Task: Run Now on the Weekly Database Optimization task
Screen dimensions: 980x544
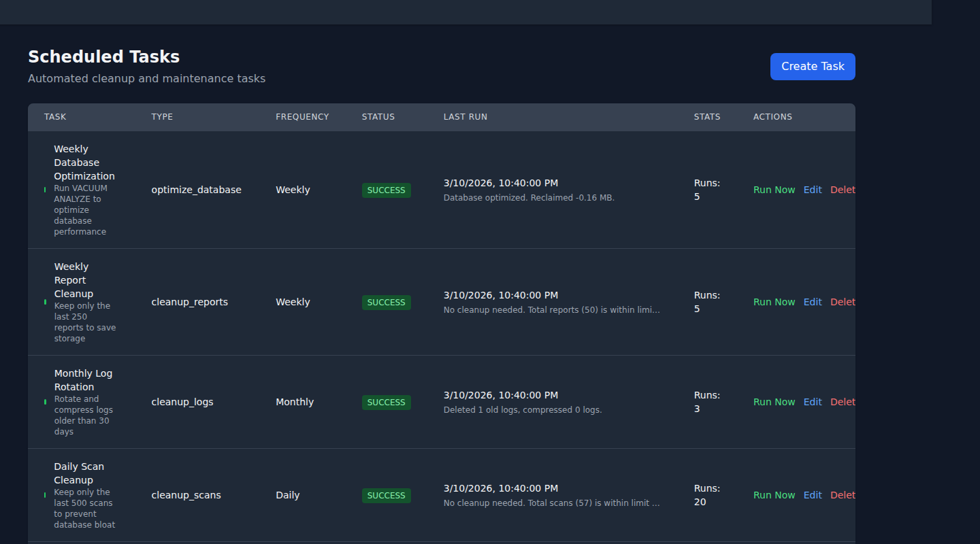Action: [x=774, y=190]
